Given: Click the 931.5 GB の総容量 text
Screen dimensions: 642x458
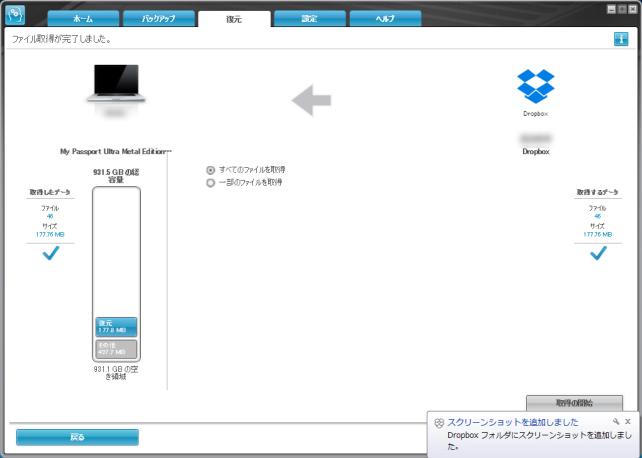Looking at the screenshot, I should pos(116,176).
